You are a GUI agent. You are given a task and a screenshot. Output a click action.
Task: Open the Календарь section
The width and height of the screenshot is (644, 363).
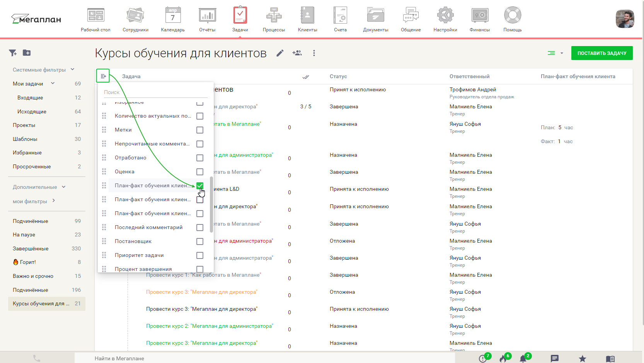click(173, 19)
